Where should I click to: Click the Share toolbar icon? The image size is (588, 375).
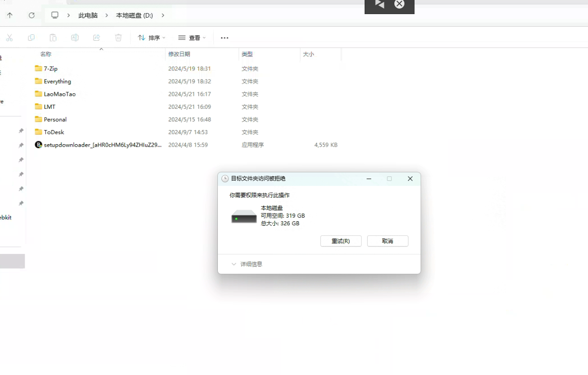point(96,37)
